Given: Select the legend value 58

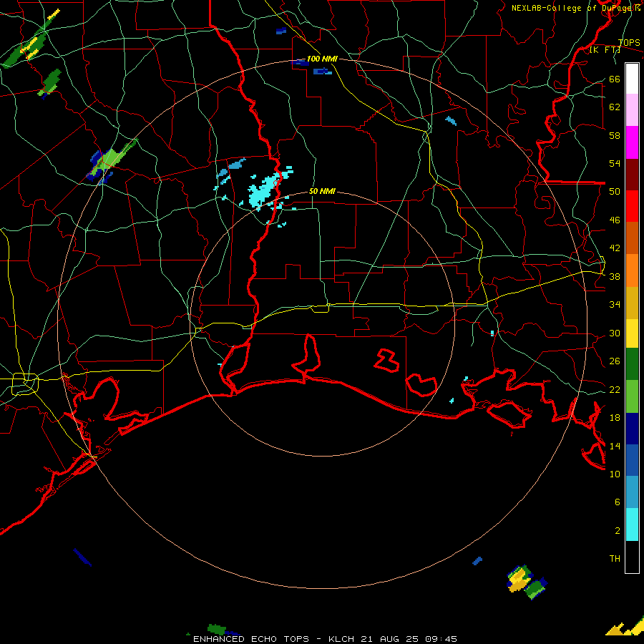Looking at the screenshot, I should 615,135.
